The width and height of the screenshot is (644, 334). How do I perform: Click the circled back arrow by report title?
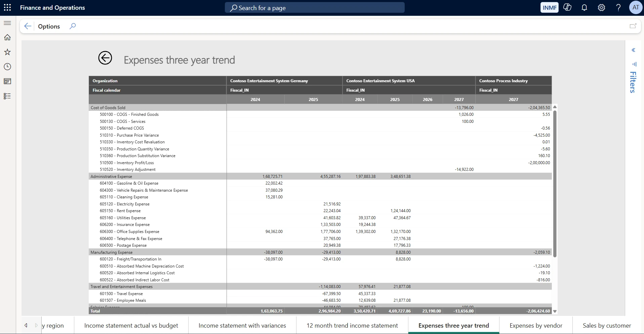[105, 58]
